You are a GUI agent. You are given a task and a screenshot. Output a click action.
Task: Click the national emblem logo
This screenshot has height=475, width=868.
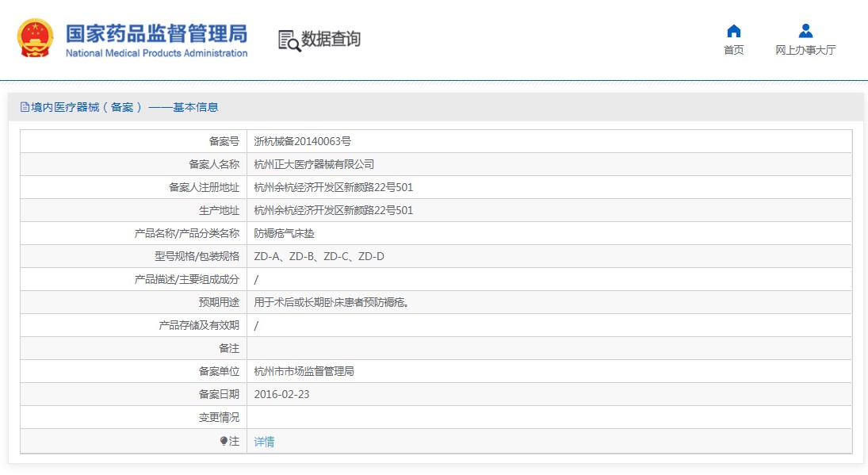pos(36,38)
